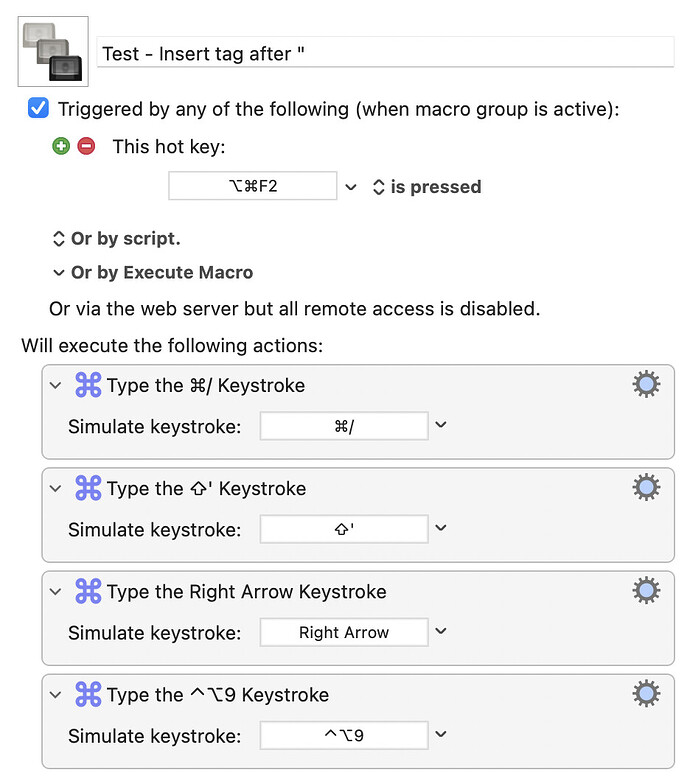
Task: Open gear menu for ⇧' Keystroke action
Action: tap(646, 487)
